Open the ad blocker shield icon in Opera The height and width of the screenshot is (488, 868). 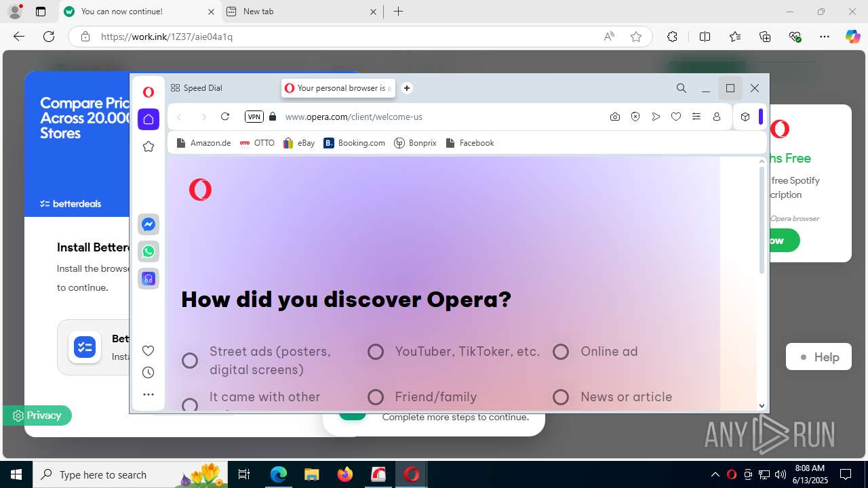tap(635, 117)
